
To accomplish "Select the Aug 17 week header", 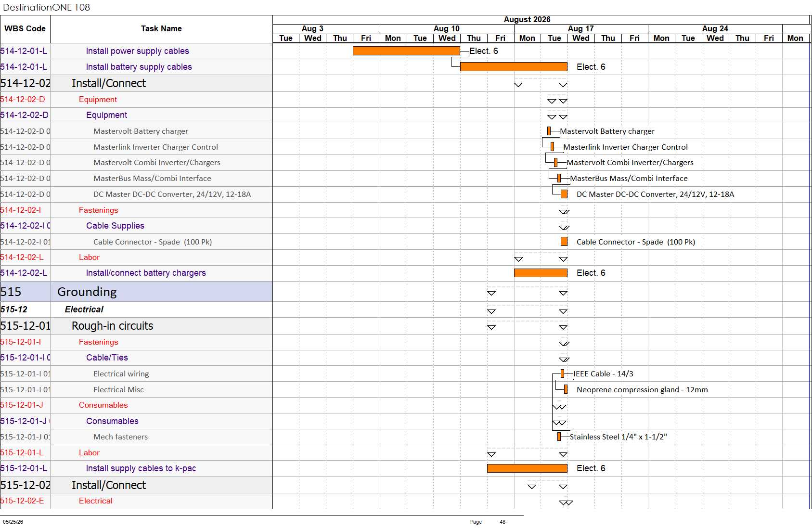I will click(581, 29).
